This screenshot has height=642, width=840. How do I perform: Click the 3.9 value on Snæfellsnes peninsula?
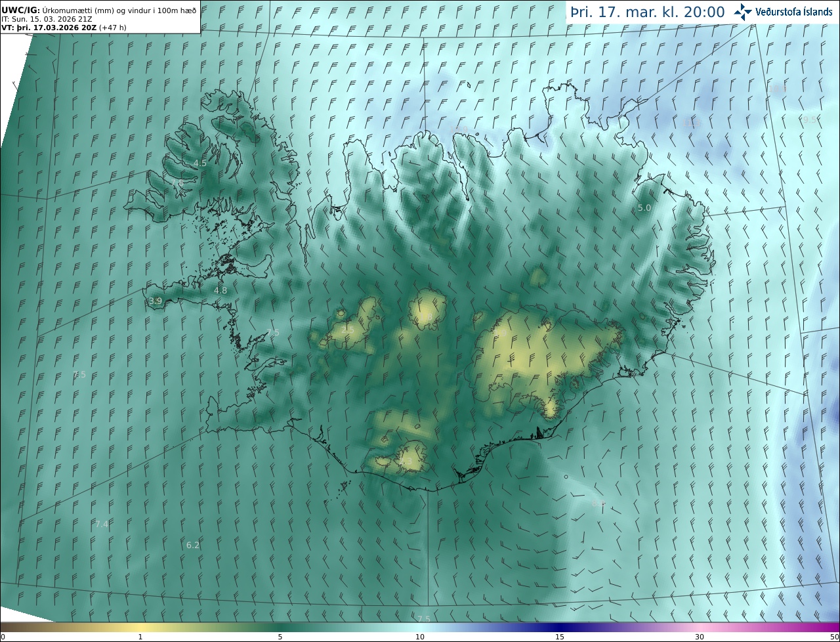pyautogui.click(x=155, y=301)
